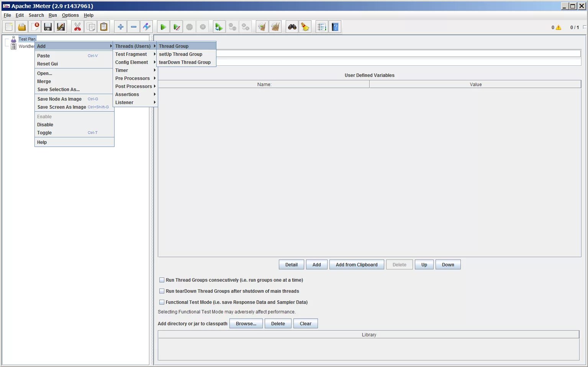Expand all nodes with plus icon
The image size is (588, 367).
121,27
